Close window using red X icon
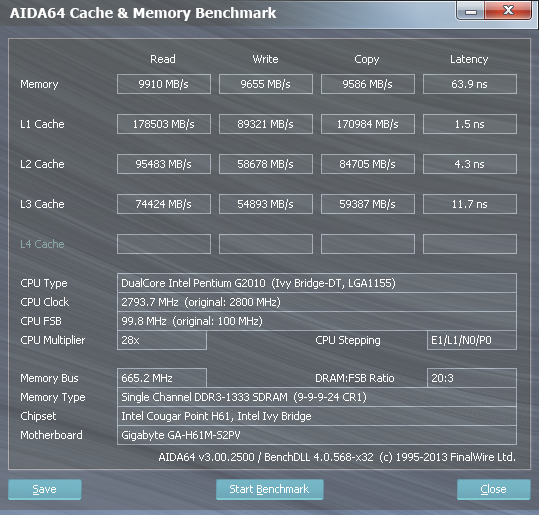The image size is (539, 515). pos(508,10)
